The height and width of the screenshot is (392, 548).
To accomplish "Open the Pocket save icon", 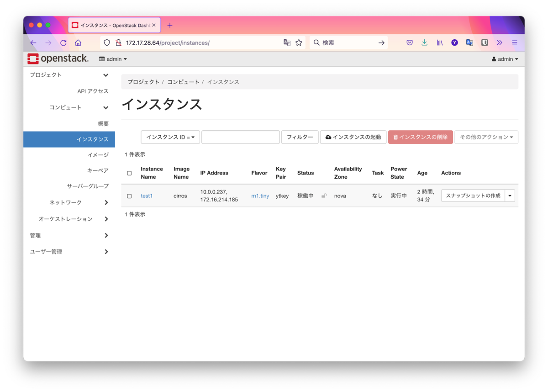I will [x=410, y=42].
